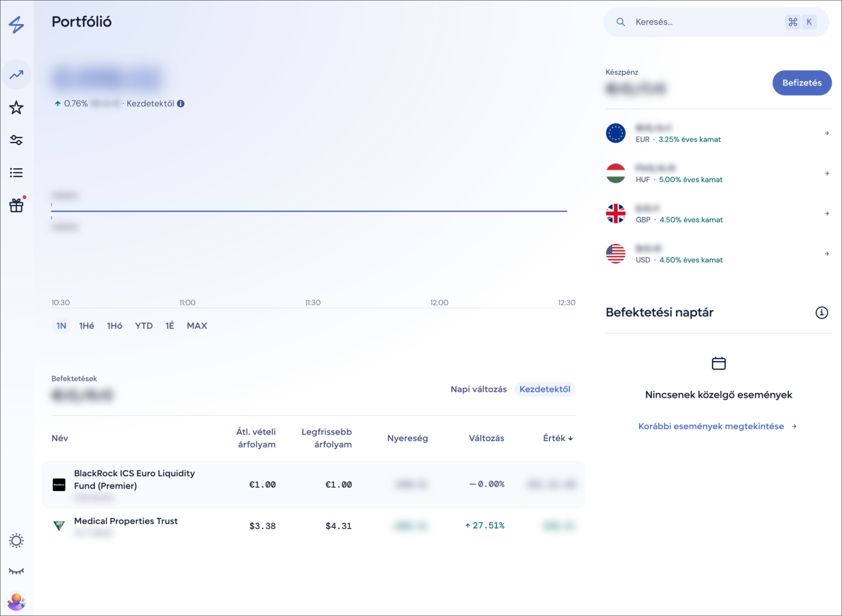Screen dimensions: 842x616
Task: Select the MAX chart range tab
Action: tap(197, 326)
